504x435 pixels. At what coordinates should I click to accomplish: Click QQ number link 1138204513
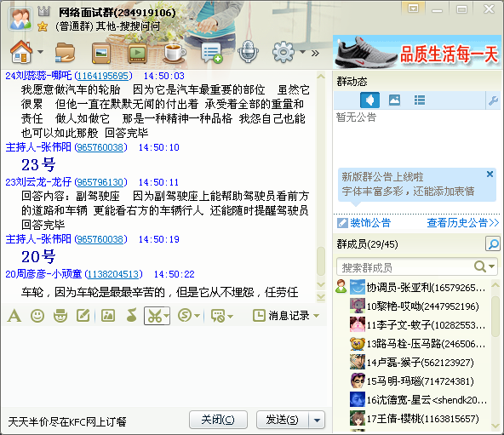pyautogui.click(x=113, y=274)
